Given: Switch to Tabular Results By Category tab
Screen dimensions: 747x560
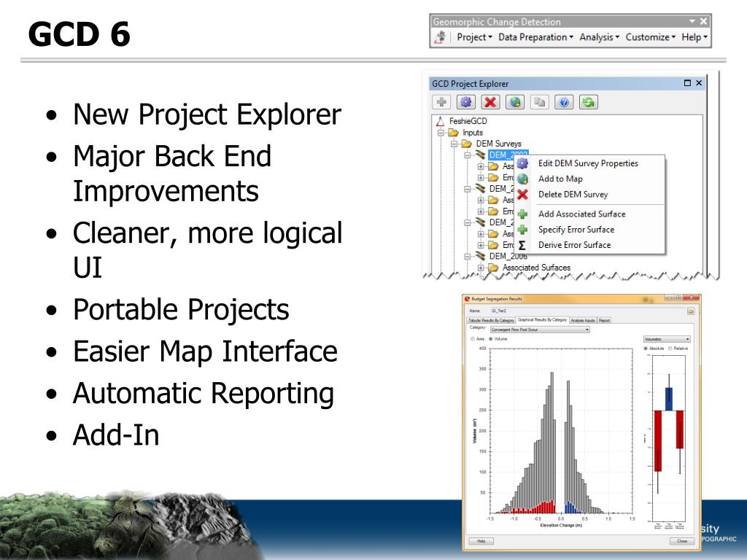Looking at the screenshot, I should 491,321.
